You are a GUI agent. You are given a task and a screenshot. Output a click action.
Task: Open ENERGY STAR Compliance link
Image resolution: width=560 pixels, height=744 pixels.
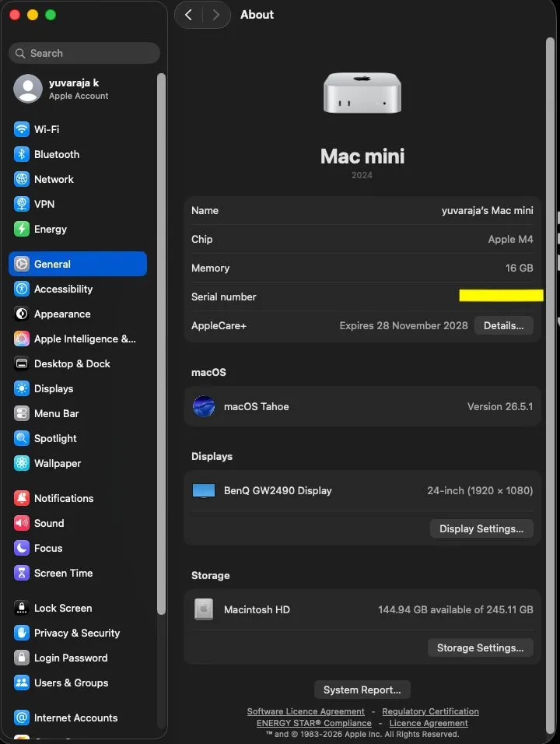coord(314,723)
